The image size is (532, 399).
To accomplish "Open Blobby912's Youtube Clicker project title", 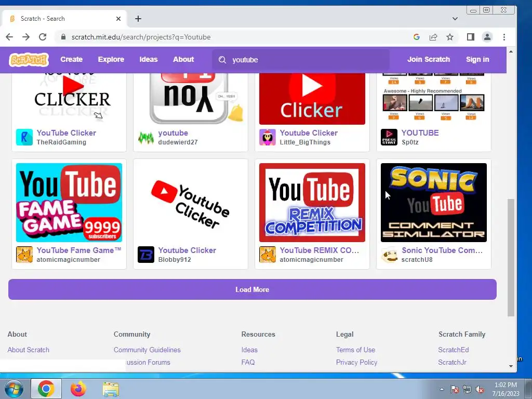I will coord(187,250).
